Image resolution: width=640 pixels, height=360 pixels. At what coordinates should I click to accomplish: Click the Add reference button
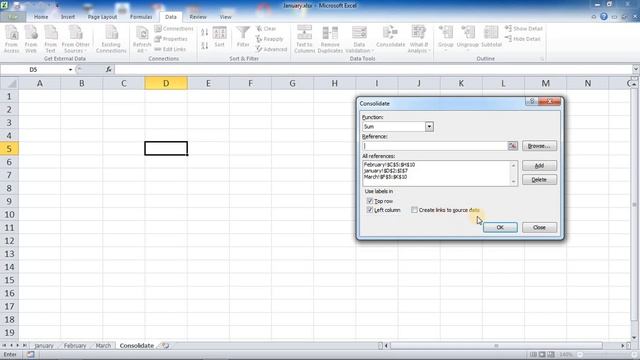[x=539, y=166]
